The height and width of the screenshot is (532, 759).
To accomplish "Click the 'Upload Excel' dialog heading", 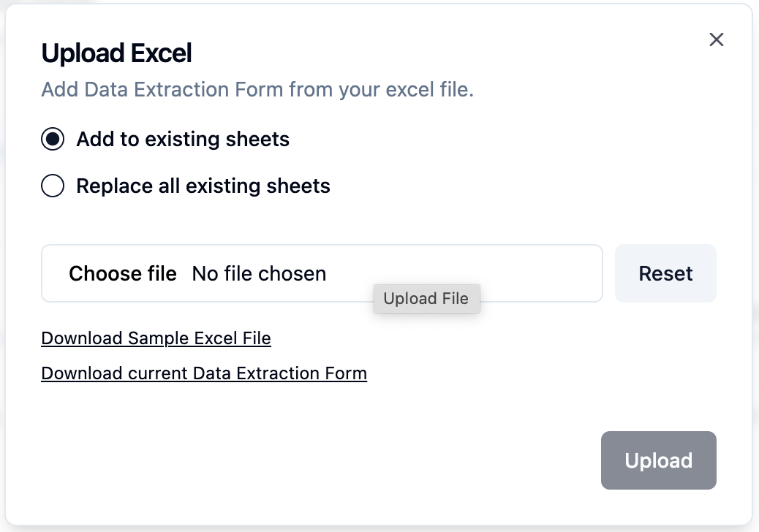I will coord(116,53).
